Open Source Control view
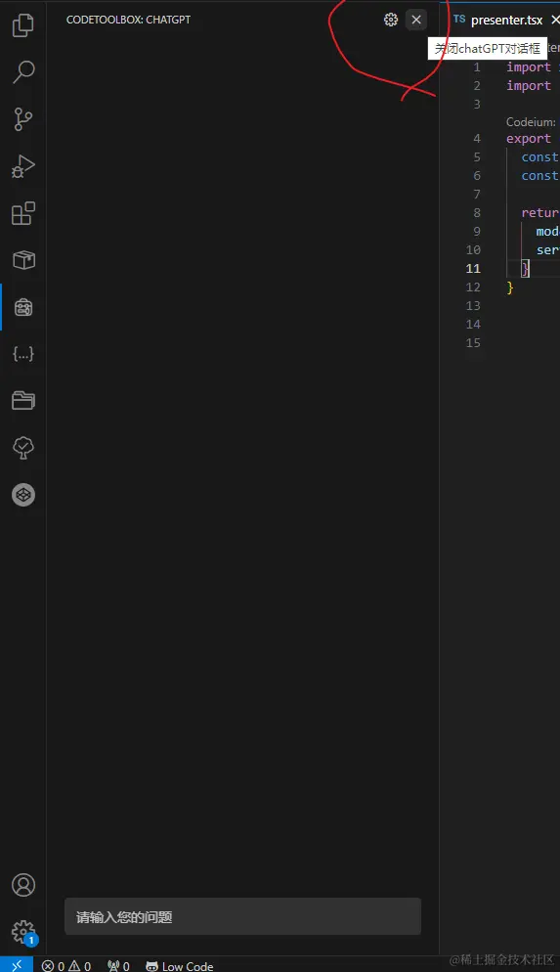 [x=22, y=119]
